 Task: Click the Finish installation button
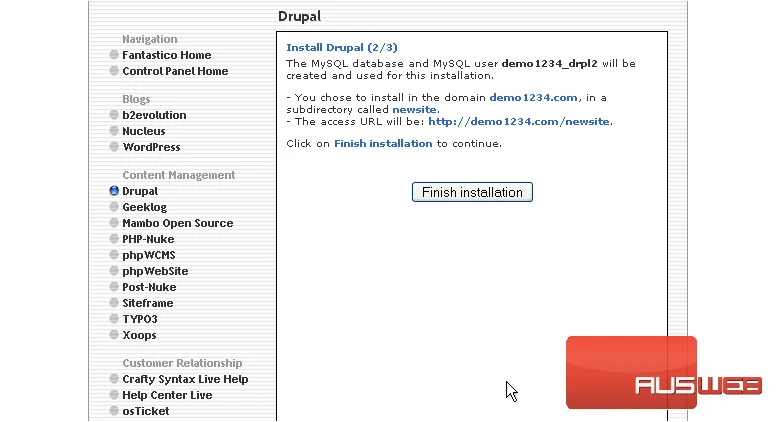click(472, 192)
